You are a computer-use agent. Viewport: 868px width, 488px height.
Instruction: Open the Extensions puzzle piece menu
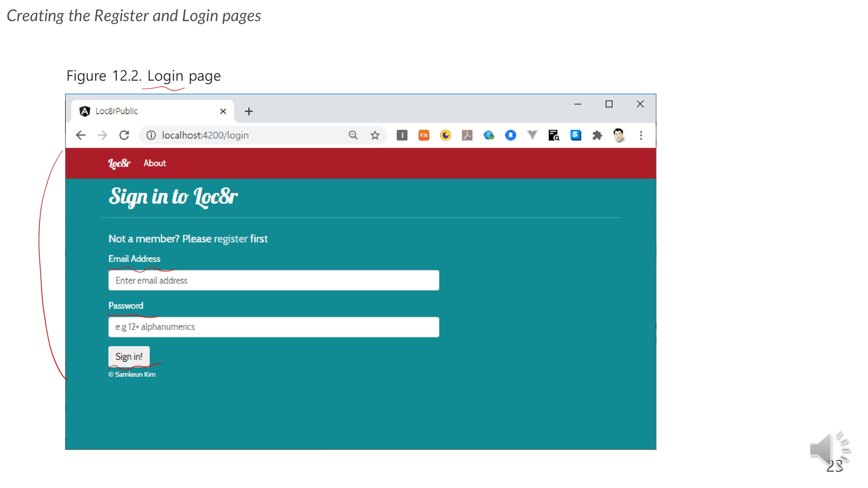pyautogui.click(x=597, y=135)
